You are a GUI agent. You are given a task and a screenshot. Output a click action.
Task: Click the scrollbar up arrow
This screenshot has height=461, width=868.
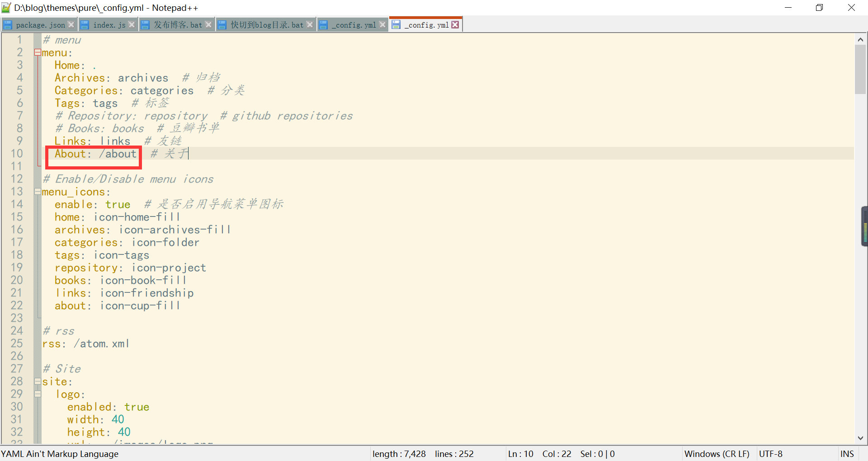(x=860, y=39)
